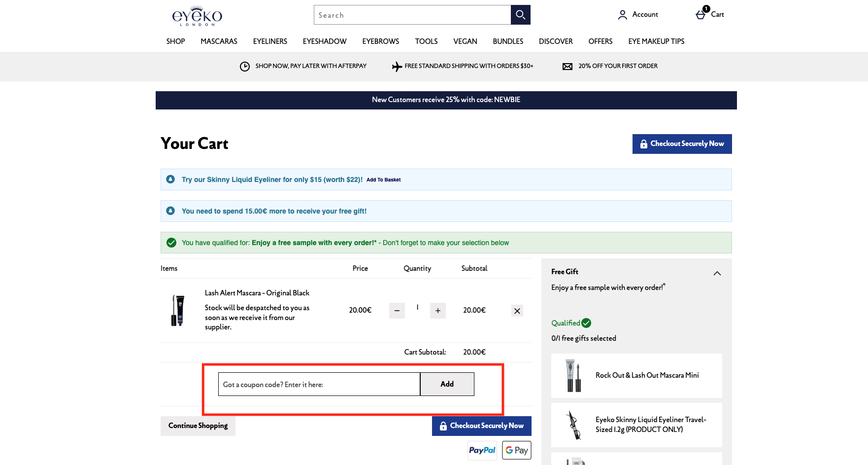Click Rock Out & Lash Out Mascara Mini name
The width and height of the screenshot is (868, 465).
tap(647, 375)
